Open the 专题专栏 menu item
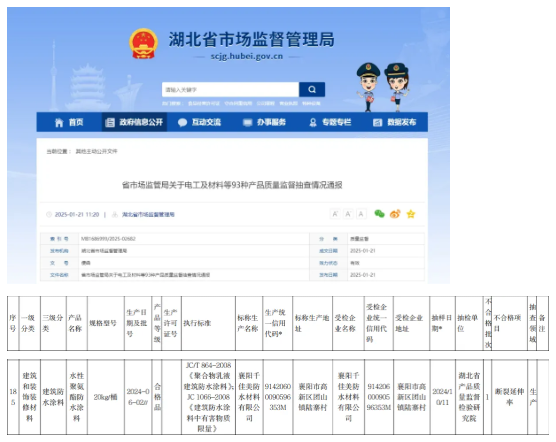The image size is (556, 442). (x=330, y=122)
